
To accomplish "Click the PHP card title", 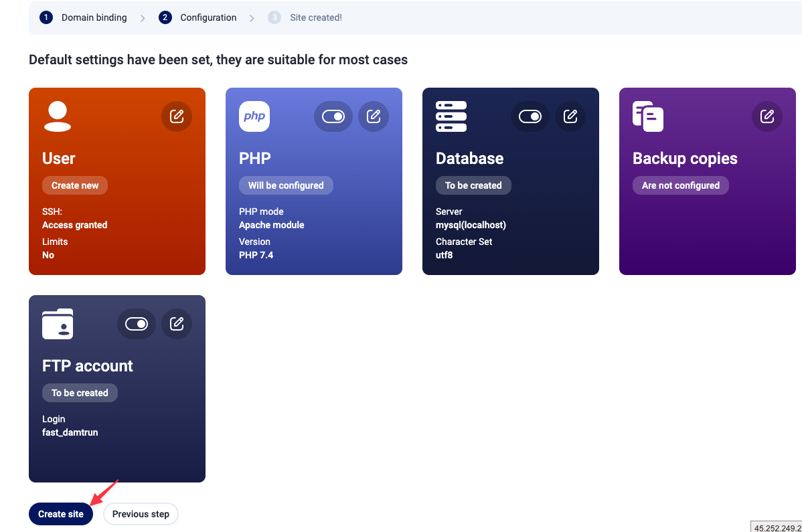I will 254,159.
